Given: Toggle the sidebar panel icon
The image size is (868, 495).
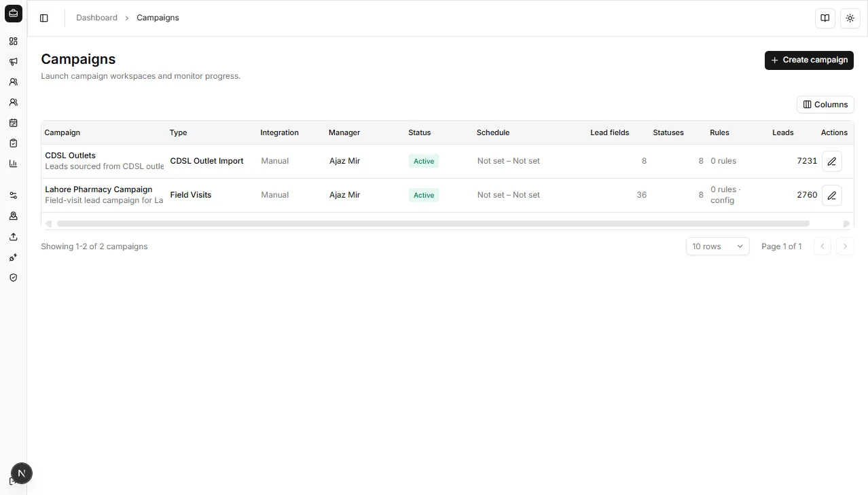Looking at the screenshot, I should (44, 18).
